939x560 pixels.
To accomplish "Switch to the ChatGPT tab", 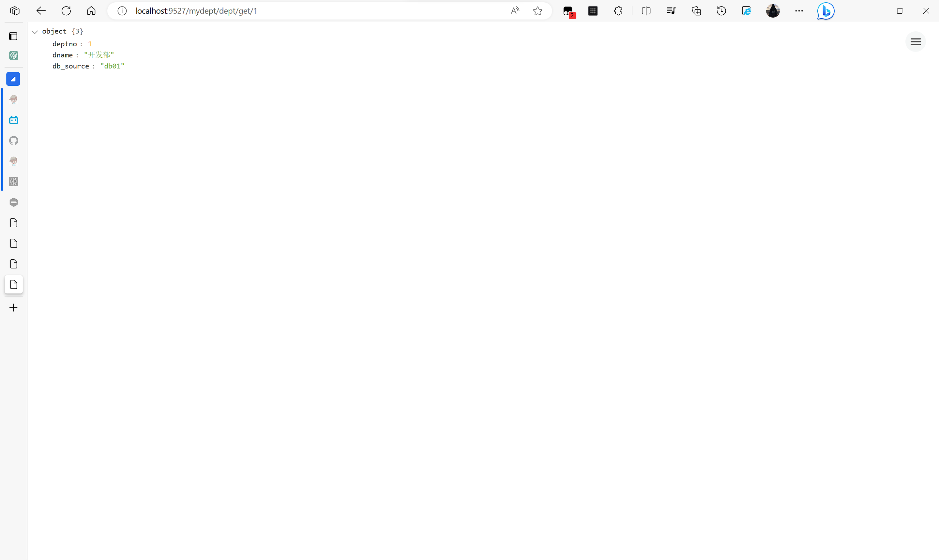I will tap(14, 55).
